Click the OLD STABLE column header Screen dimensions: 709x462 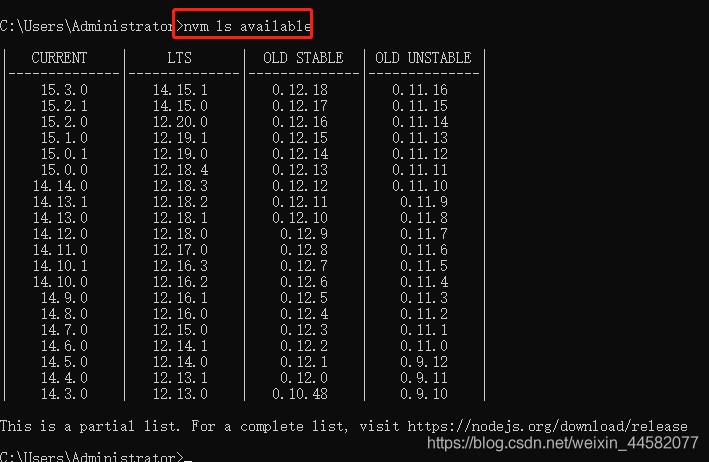pyautogui.click(x=303, y=58)
